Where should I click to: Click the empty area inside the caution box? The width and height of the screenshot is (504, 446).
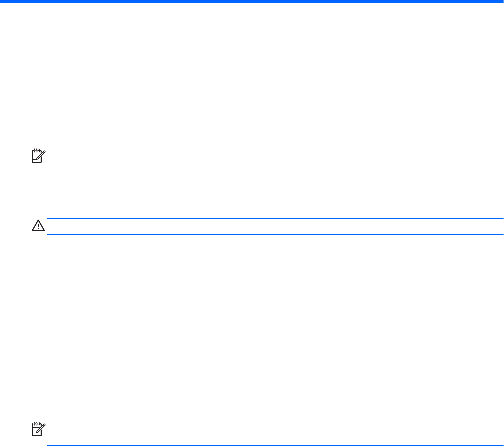tap(274, 227)
